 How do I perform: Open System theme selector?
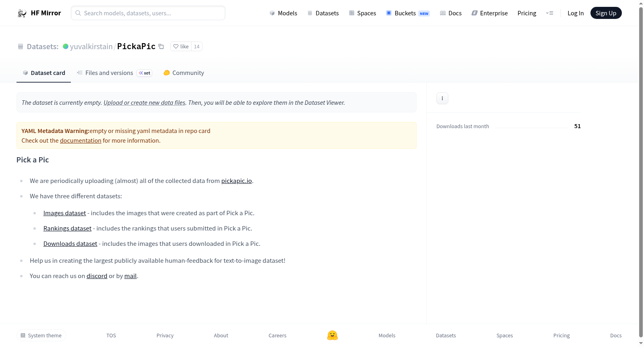(41, 335)
